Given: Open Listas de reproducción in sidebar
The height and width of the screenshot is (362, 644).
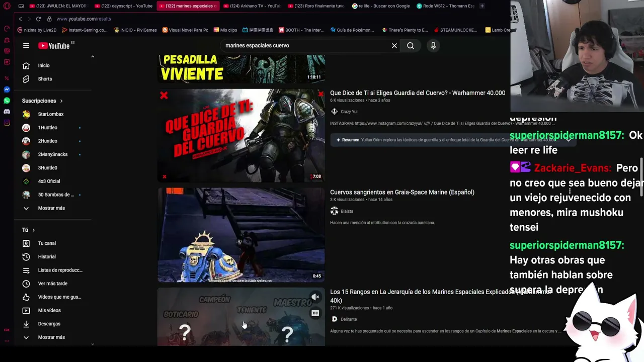Looking at the screenshot, I should pyautogui.click(x=52, y=270).
